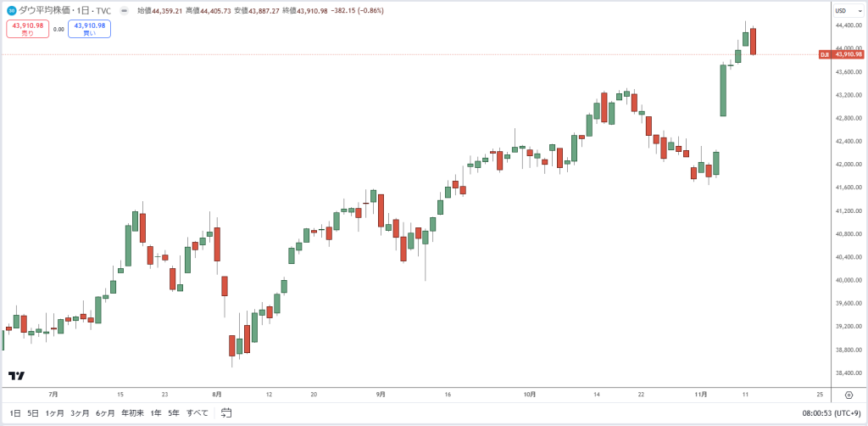868x426 pixels.
Task: Select the 1ヶ月 time range
Action: click(54, 412)
